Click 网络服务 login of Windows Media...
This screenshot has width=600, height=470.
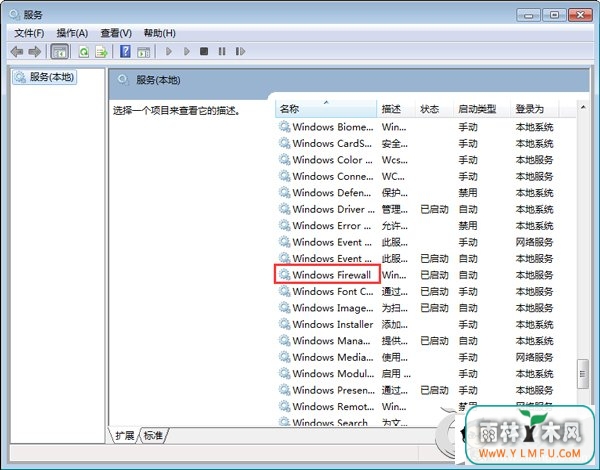coord(534,357)
